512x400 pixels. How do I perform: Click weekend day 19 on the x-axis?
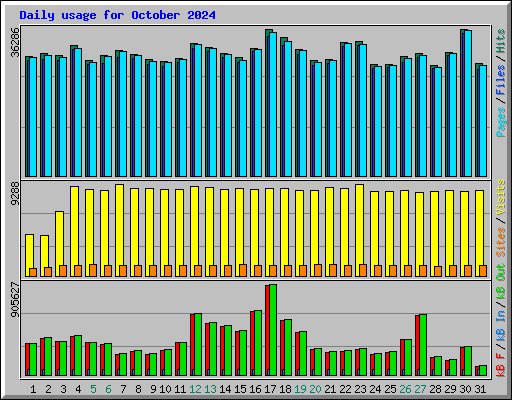[300, 389]
